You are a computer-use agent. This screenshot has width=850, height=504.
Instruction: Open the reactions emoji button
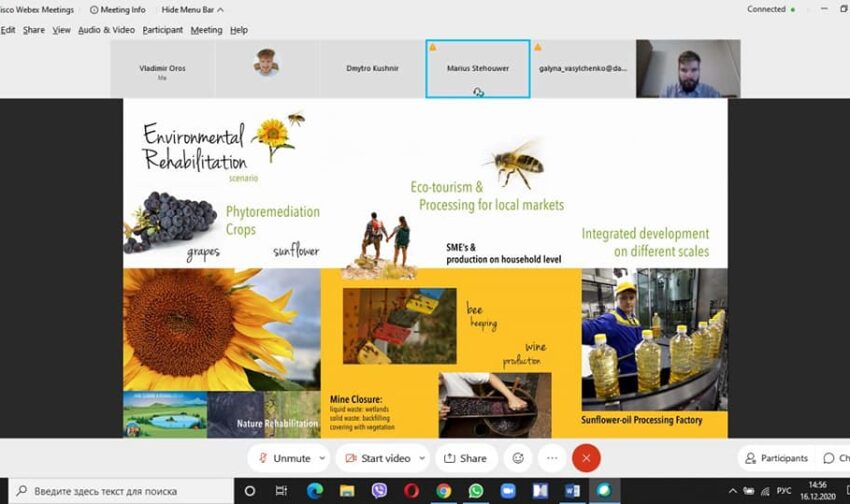[x=517, y=458]
